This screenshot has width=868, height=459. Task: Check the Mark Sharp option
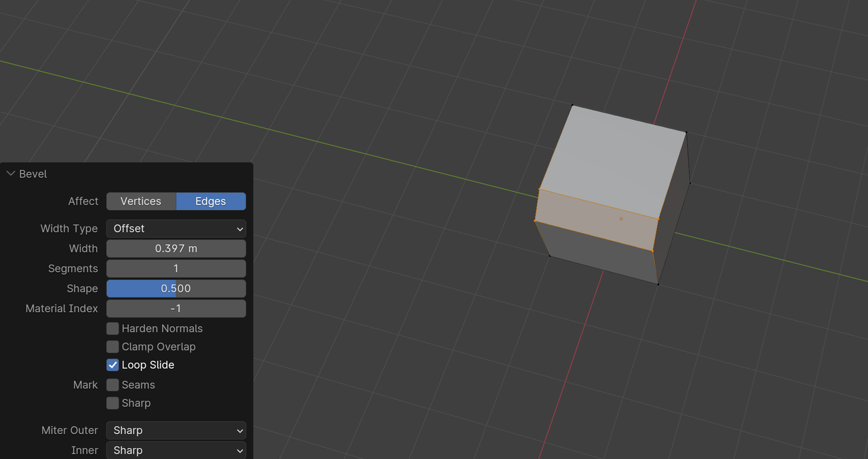pos(113,403)
